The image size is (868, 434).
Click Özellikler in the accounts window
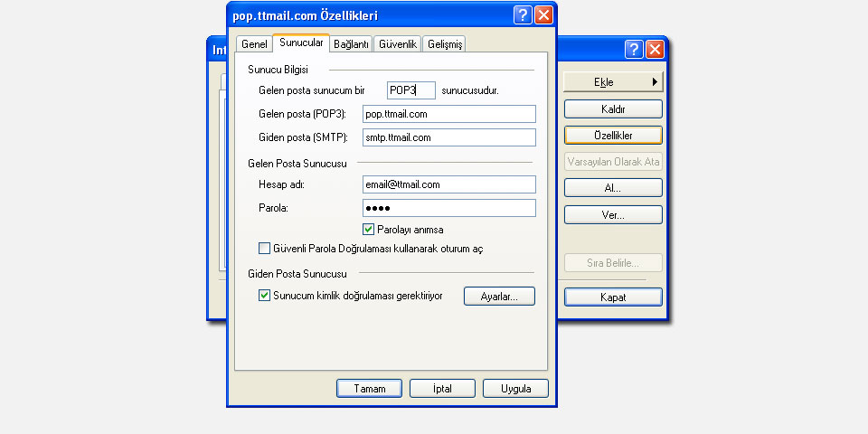click(x=613, y=136)
